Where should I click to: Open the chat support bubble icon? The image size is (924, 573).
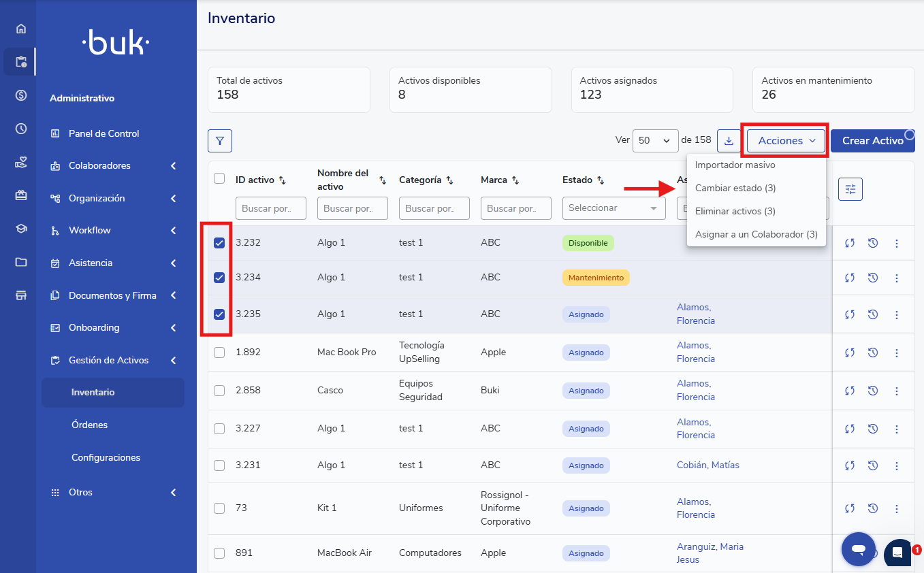pyautogui.click(x=859, y=549)
